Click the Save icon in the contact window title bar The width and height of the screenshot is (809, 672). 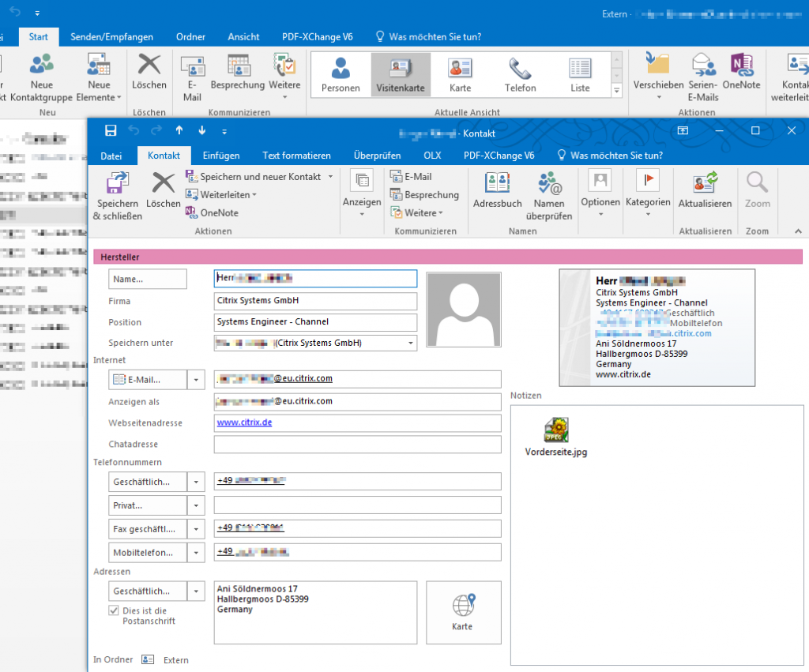[111, 130]
